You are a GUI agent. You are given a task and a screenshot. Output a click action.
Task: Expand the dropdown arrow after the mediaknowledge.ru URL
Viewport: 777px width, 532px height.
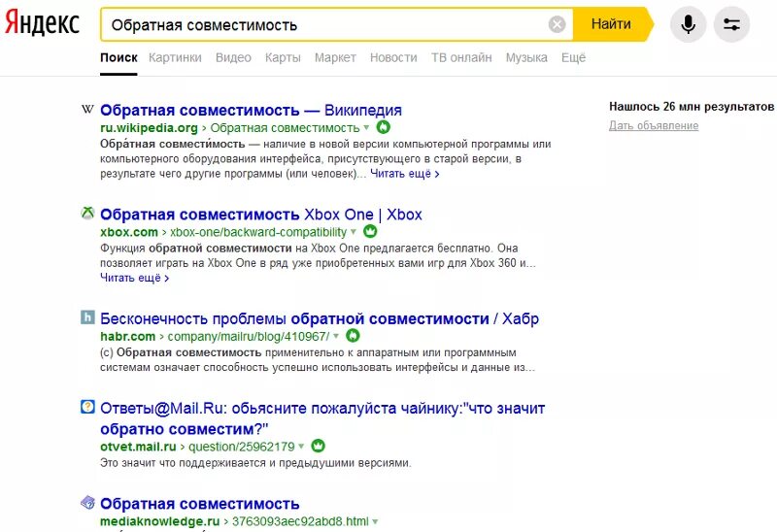coord(375,521)
